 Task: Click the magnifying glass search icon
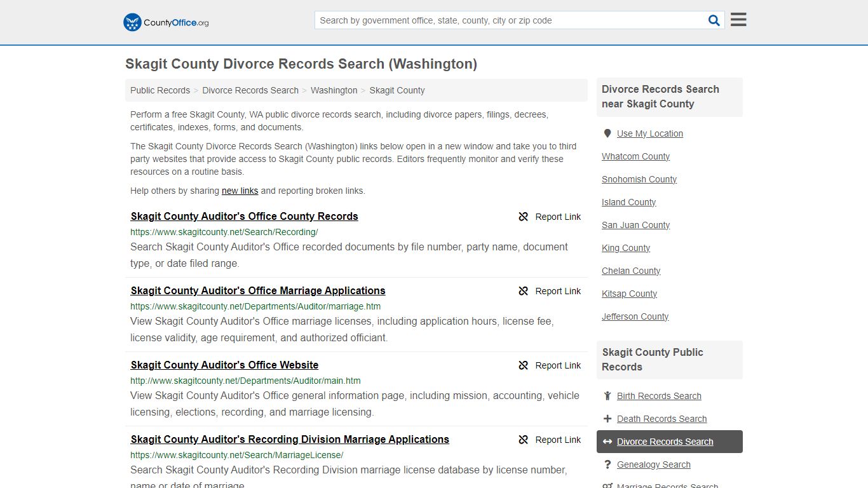[x=714, y=20]
